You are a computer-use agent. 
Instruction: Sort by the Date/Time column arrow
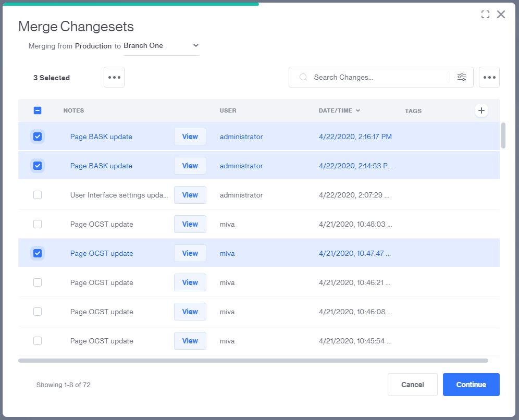point(358,110)
